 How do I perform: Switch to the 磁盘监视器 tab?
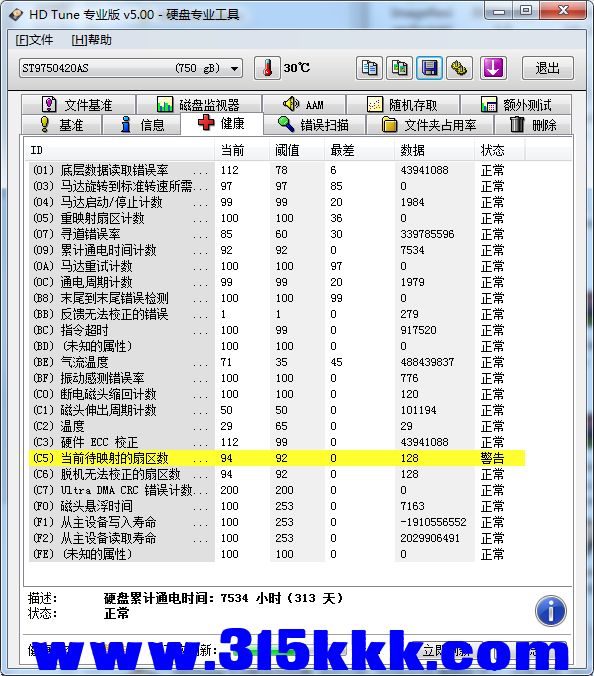pos(199,105)
